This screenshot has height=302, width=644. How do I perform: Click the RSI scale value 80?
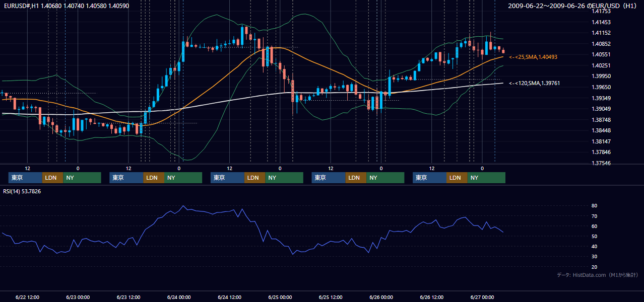click(595, 206)
